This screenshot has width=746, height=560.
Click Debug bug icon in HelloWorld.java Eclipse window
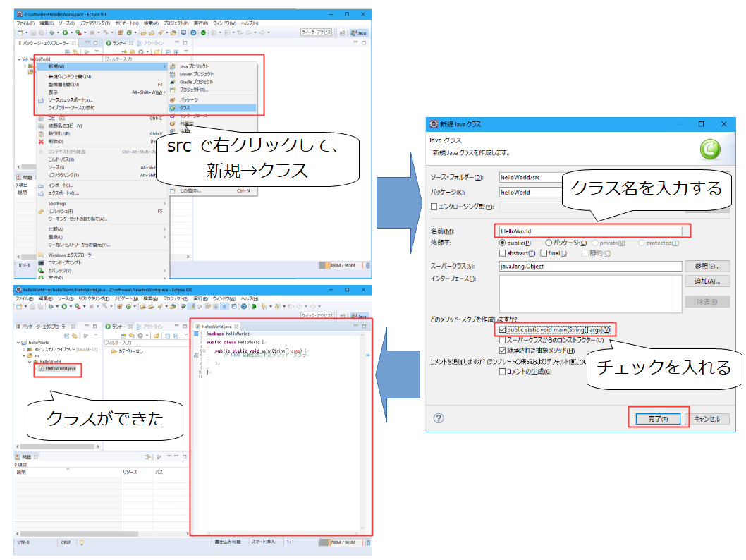point(51,306)
